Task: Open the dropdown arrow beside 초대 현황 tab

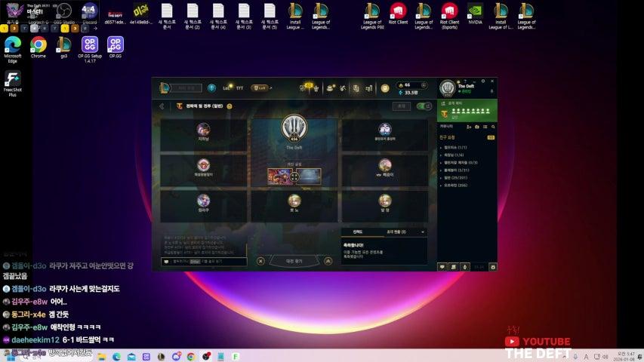Action: click(x=423, y=232)
